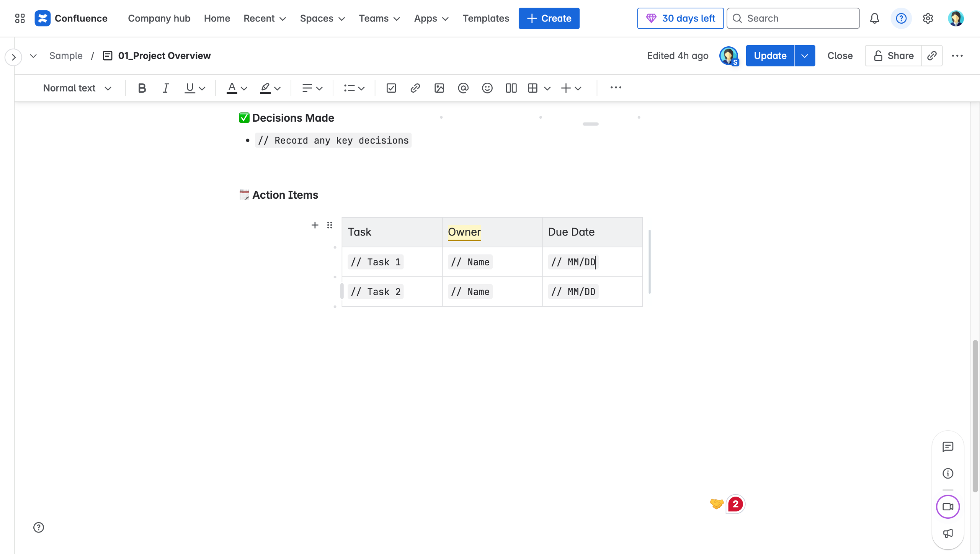The height and width of the screenshot is (554, 980).
Task: Click the mention (@) icon
Action: [x=463, y=88]
